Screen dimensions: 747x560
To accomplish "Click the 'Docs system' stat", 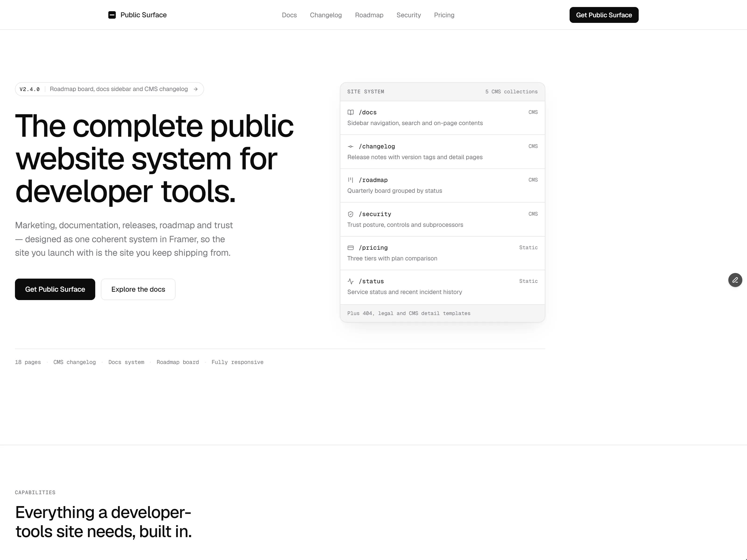I will [126, 362].
